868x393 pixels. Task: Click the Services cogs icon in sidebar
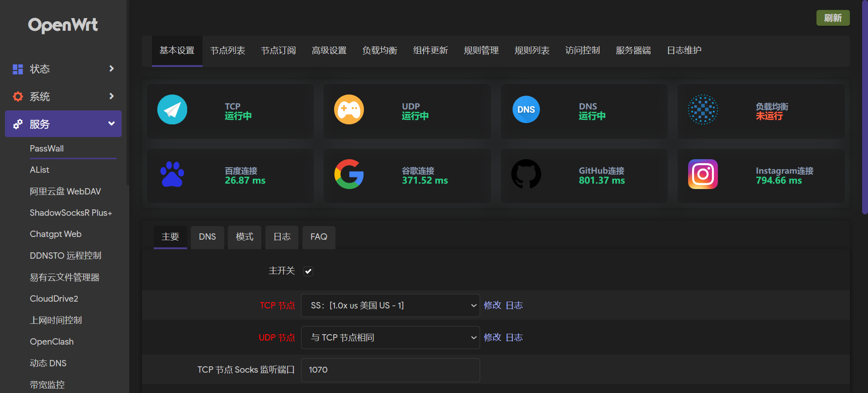coord(18,124)
